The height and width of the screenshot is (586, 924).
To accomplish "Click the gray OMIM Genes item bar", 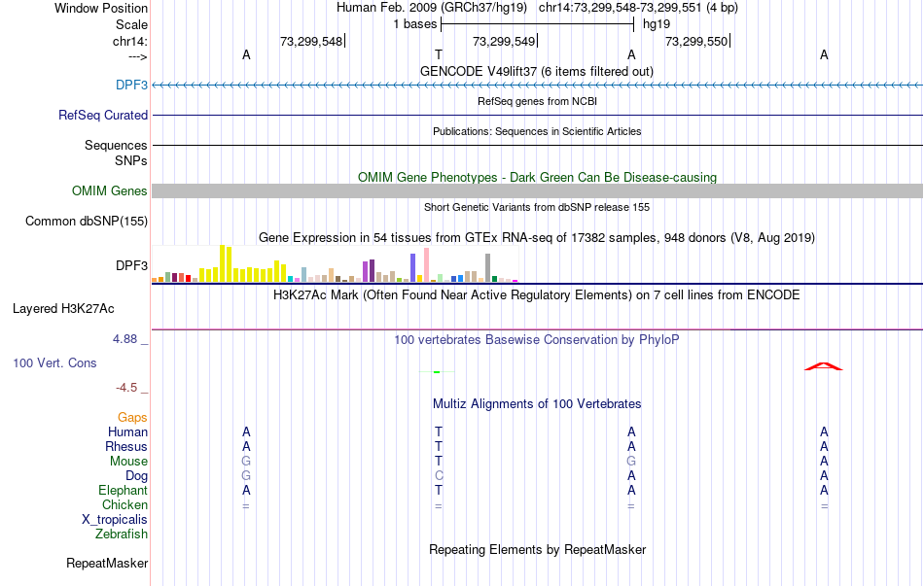I will pyautogui.click(x=538, y=190).
